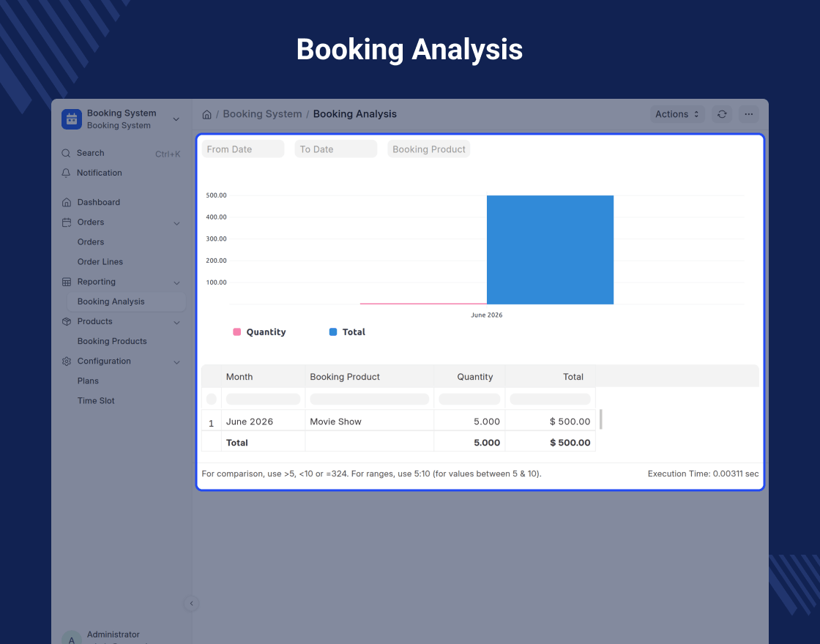The height and width of the screenshot is (644, 820).
Task: Click the table vertical scrollbar handle
Action: coord(601,420)
